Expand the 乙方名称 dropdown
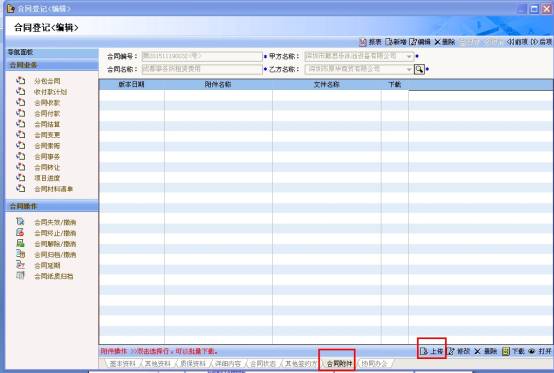Image resolution: width=554 pixels, height=373 pixels. [x=409, y=69]
